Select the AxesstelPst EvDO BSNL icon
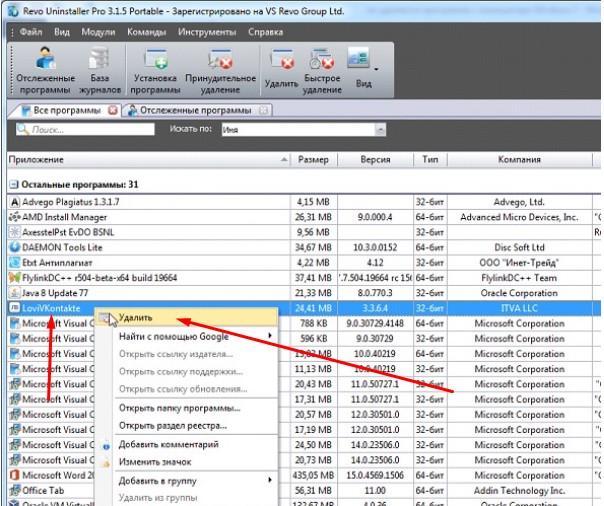The image size is (604, 506). coord(14,232)
